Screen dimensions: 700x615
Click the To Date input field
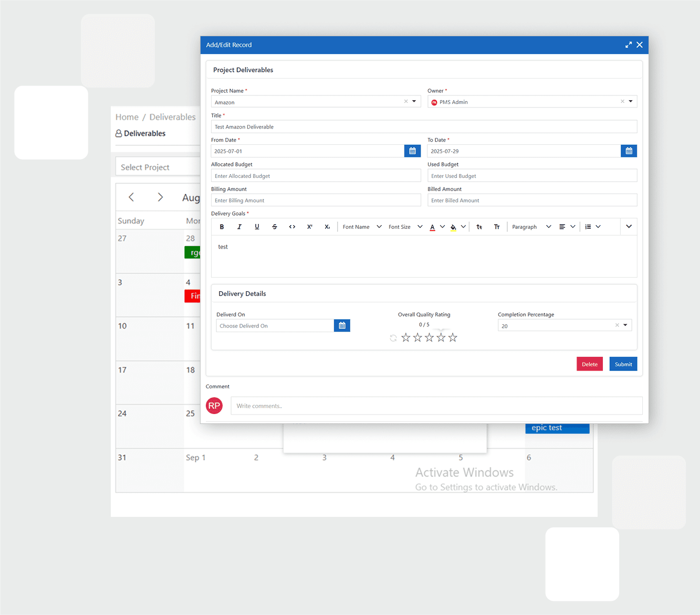pos(524,151)
